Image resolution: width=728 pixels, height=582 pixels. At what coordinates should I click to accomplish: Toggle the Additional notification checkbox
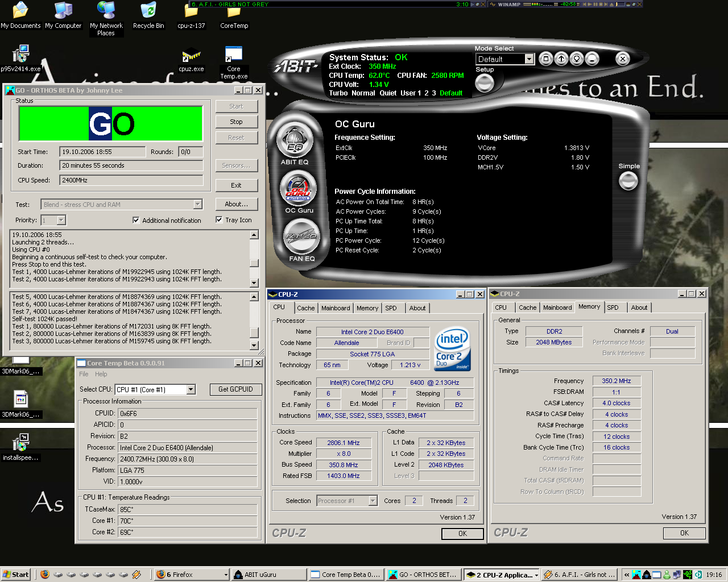tap(136, 220)
